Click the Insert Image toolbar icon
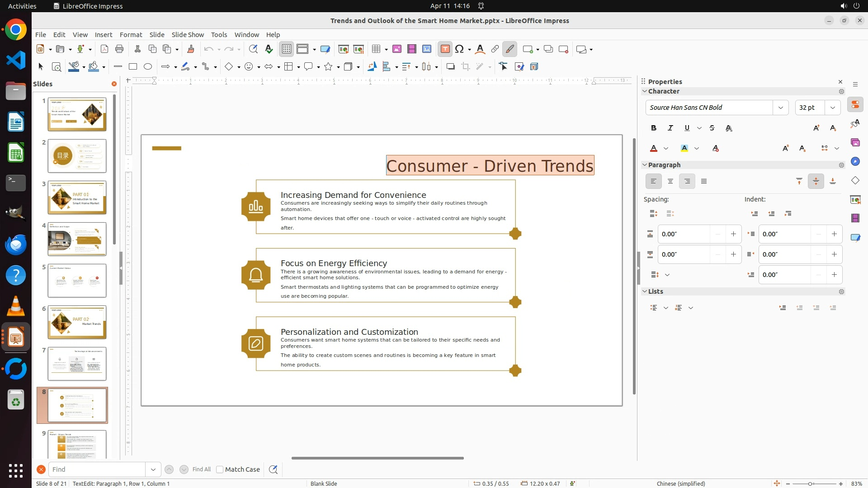Image resolution: width=868 pixels, height=488 pixels. (396, 49)
